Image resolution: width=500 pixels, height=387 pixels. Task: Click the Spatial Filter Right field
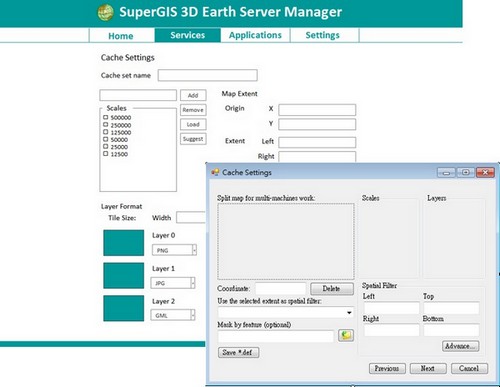pos(391,330)
